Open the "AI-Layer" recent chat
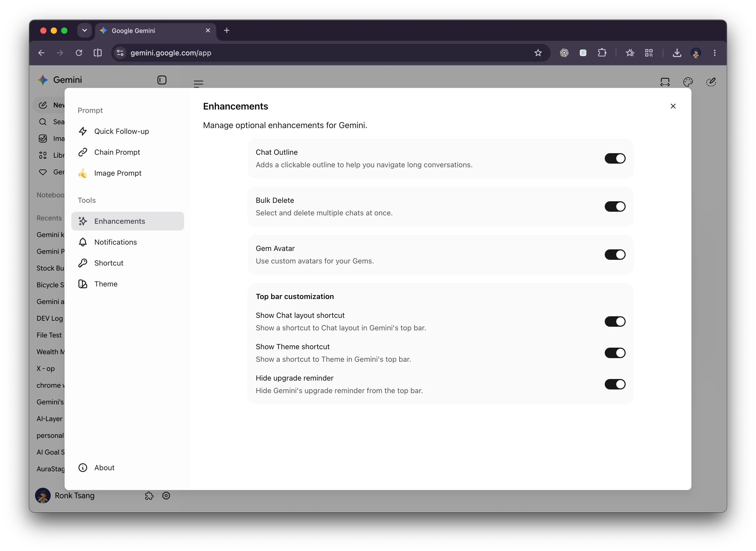756x551 pixels. [x=50, y=418]
